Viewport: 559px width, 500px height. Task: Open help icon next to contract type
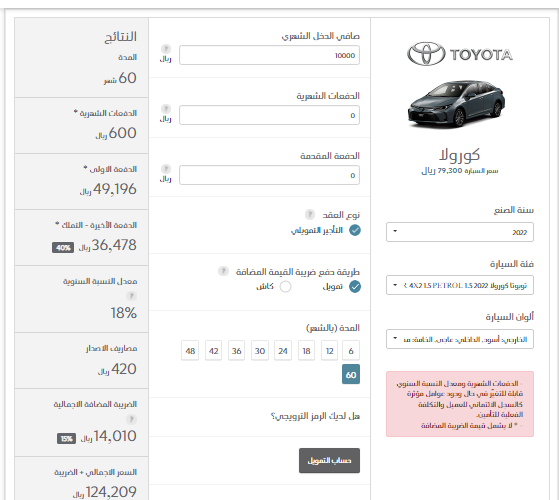tap(310, 215)
